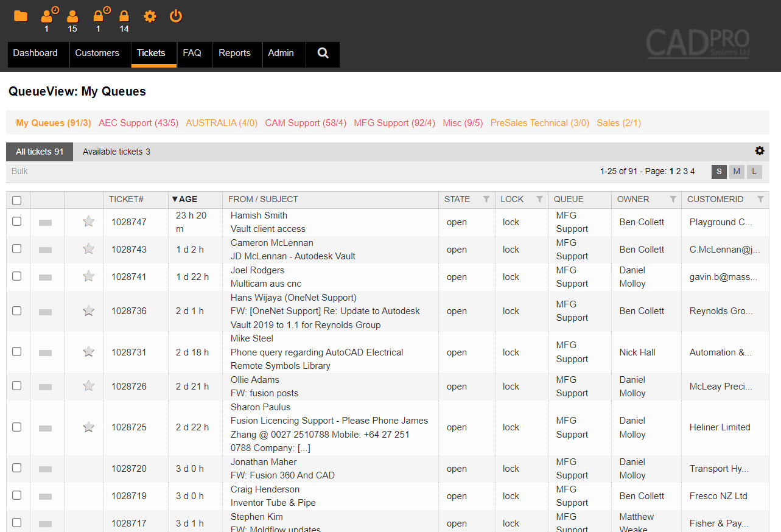
Task: Toggle select-all tickets checkbox in header
Action: pyautogui.click(x=17, y=200)
